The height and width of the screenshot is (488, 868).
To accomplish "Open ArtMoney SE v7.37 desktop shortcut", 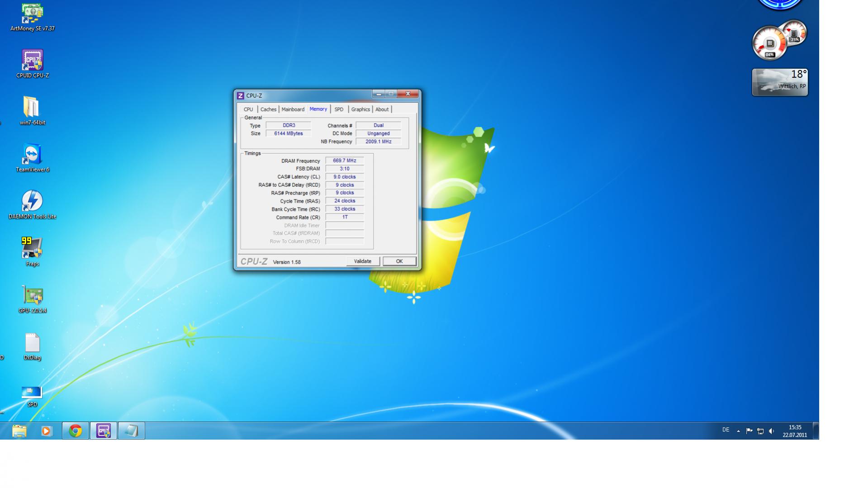I will [x=32, y=17].
